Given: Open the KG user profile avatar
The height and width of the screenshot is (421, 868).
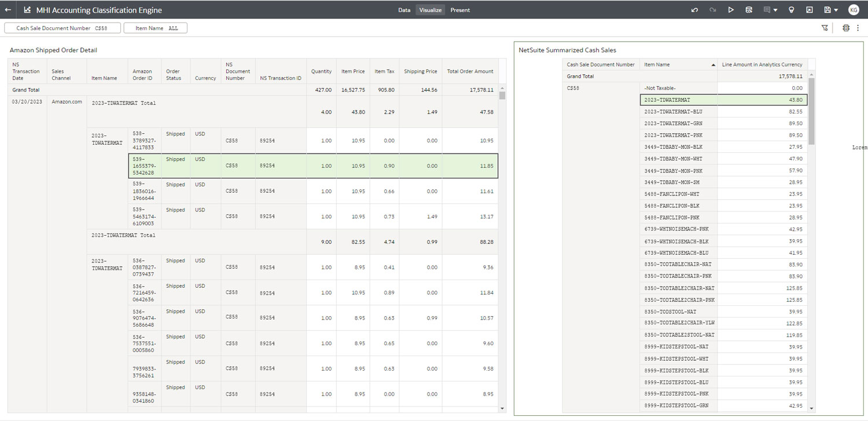Looking at the screenshot, I should 854,10.
